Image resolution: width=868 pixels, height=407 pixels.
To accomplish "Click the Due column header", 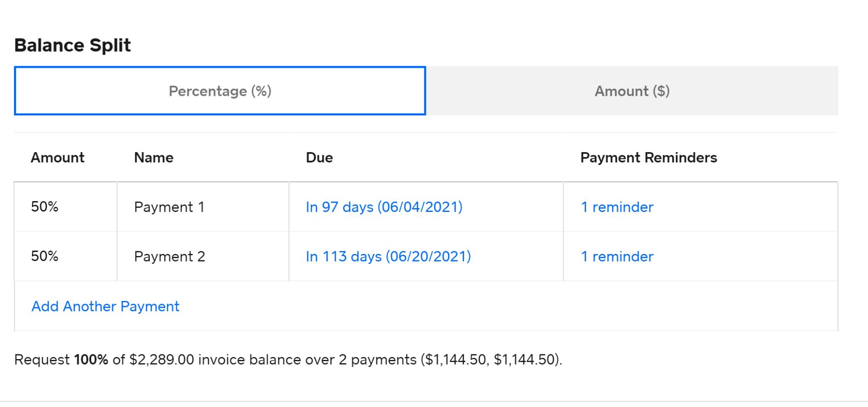I will (320, 157).
